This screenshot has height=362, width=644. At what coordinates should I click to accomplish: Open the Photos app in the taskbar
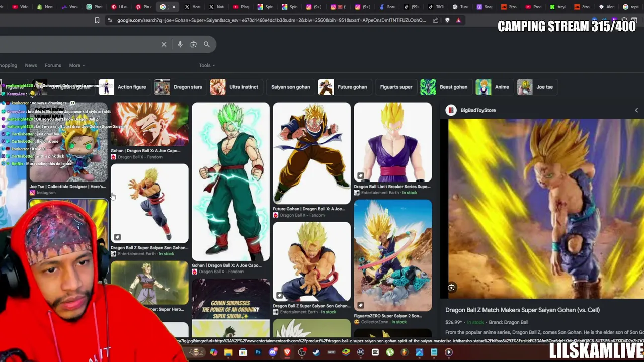click(x=419, y=352)
